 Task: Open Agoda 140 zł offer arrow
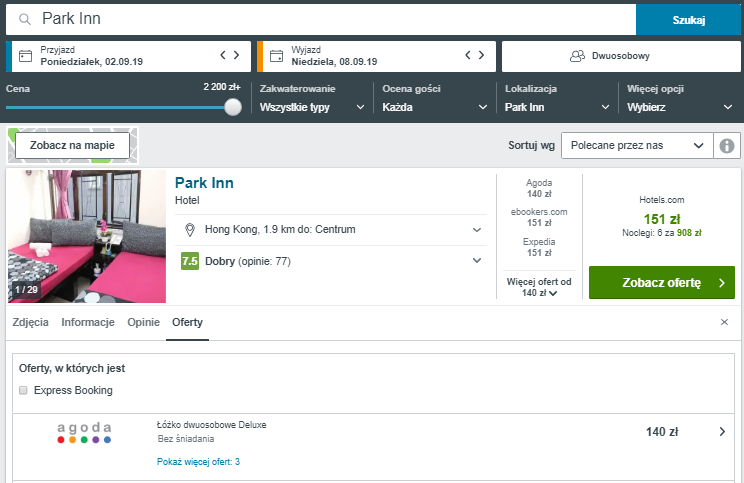click(x=722, y=431)
